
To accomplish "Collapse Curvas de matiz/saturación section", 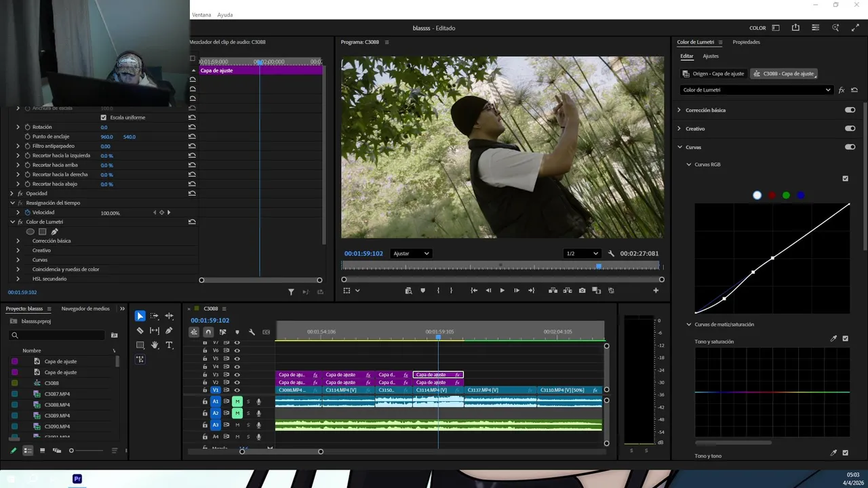I will click(x=688, y=325).
